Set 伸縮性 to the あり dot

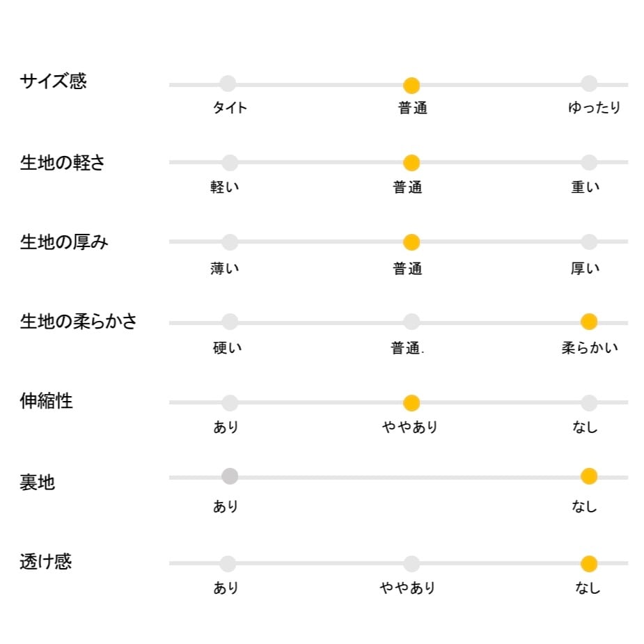pos(230,402)
